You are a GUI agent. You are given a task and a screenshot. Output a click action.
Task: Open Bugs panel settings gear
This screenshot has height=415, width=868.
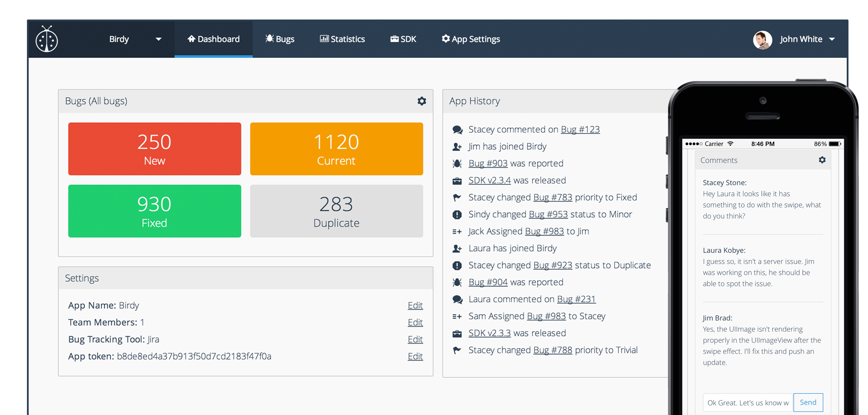(421, 101)
